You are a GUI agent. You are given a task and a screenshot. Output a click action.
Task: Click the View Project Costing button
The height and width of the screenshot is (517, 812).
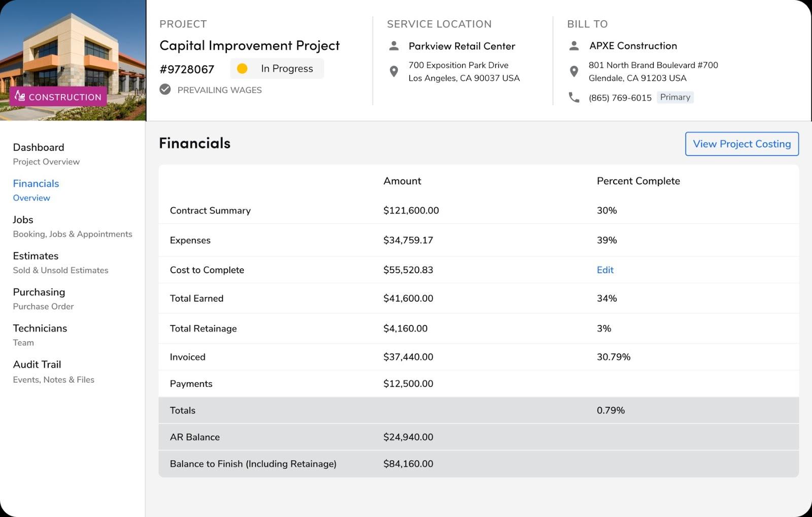pyautogui.click(x=741, y=144)
